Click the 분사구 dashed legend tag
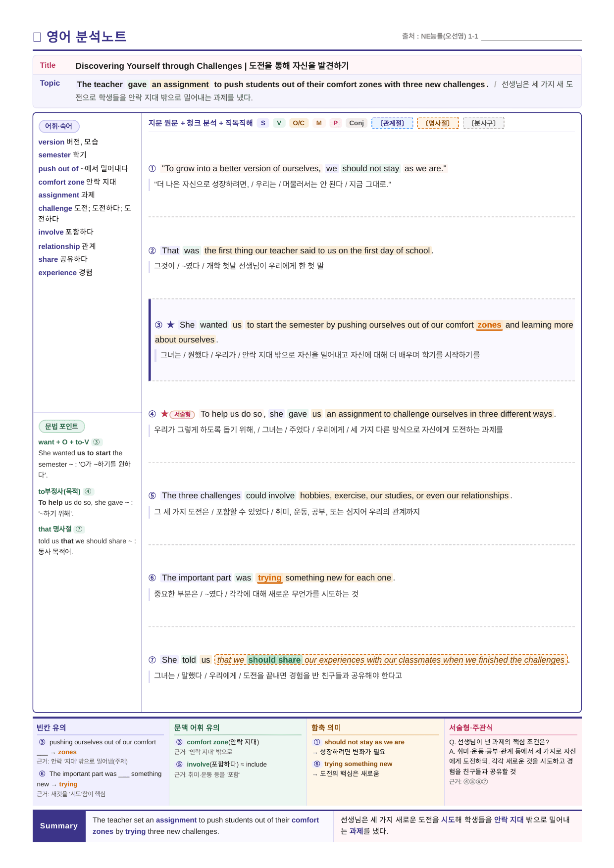This screenshot has height=868, width=614. click(483, 123)
